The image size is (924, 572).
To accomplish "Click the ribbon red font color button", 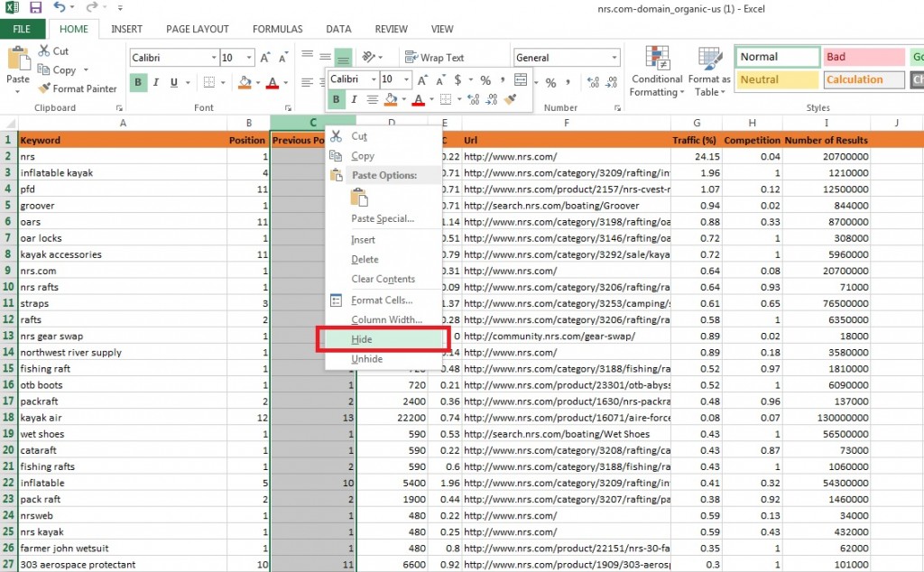I will [272, 83].
